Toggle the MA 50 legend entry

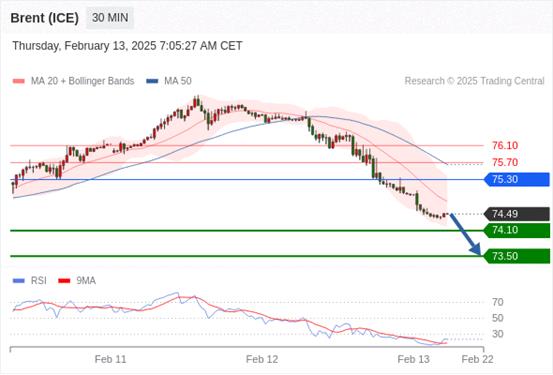pyautogui.click(x=169, y=81)
